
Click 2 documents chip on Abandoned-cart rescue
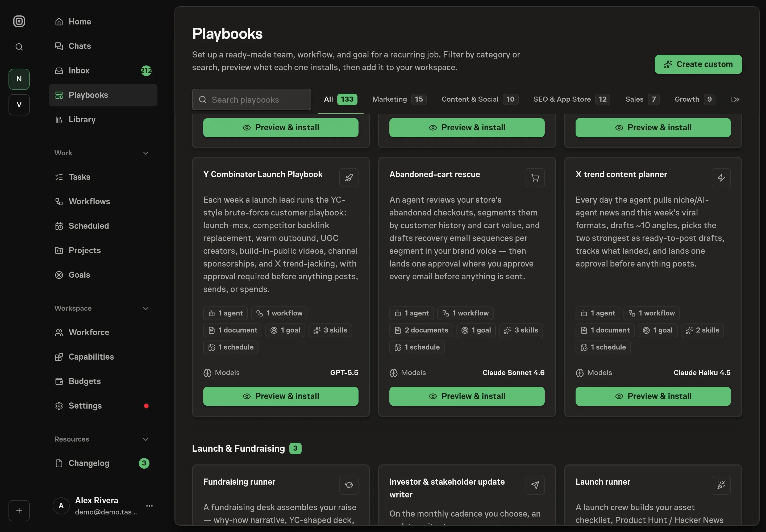point(421,330)
